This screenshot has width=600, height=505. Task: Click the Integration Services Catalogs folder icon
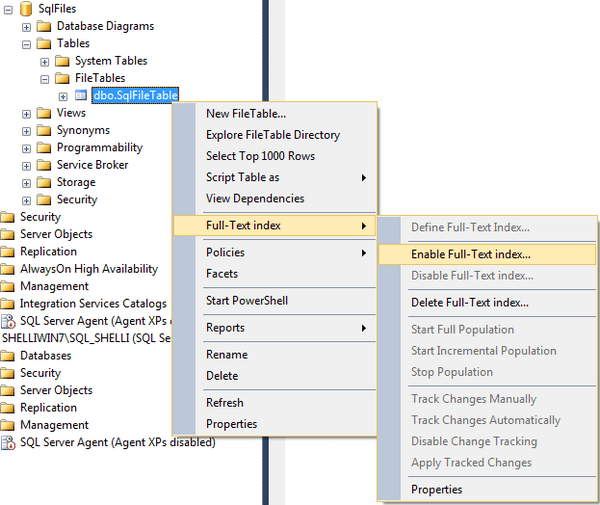point(7,304)
